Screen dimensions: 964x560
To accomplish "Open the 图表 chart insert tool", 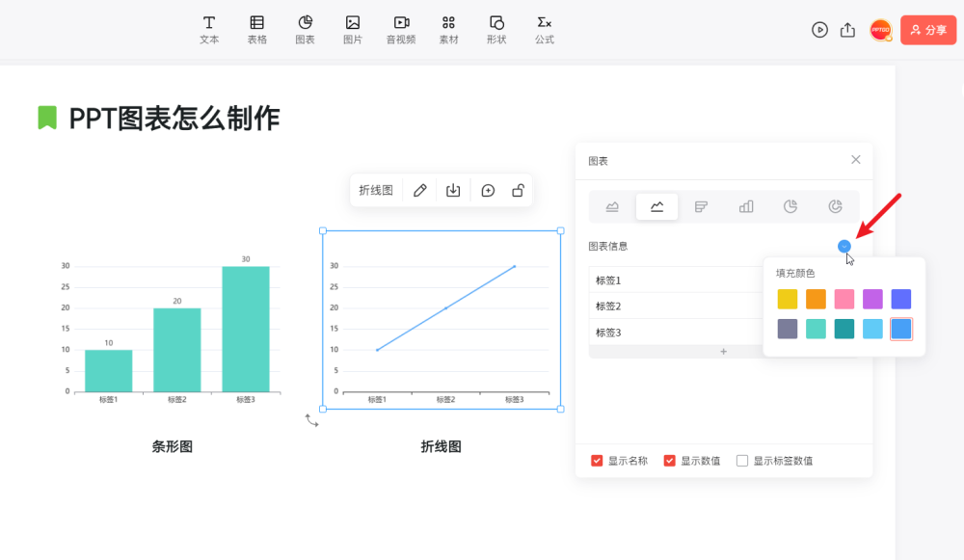I will (305, 28).
